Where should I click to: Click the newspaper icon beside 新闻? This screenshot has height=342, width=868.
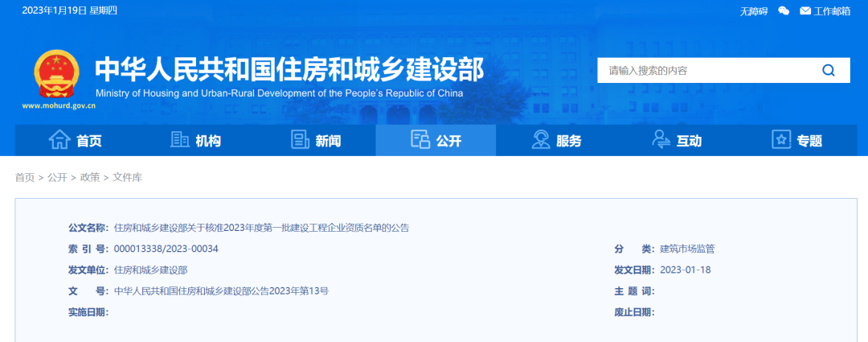tap(300, 140)
